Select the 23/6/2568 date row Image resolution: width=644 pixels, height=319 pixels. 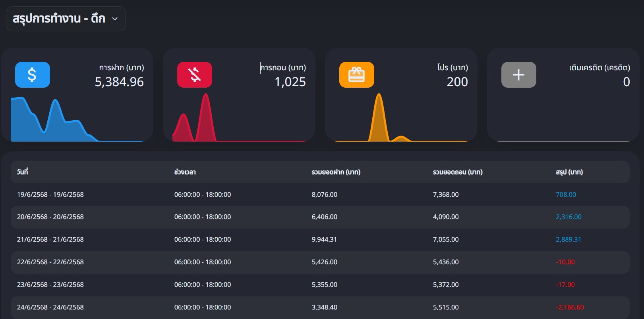click(50, 284)
